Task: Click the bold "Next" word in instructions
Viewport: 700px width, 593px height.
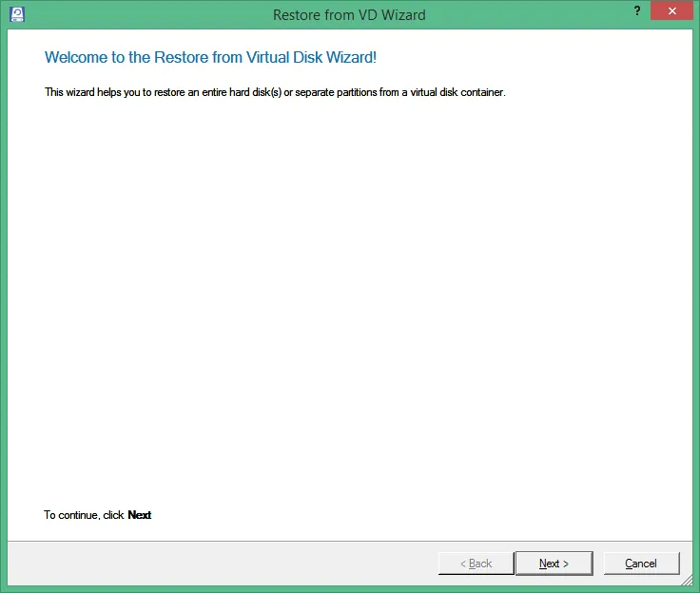Action: click(x=140, y=515)
